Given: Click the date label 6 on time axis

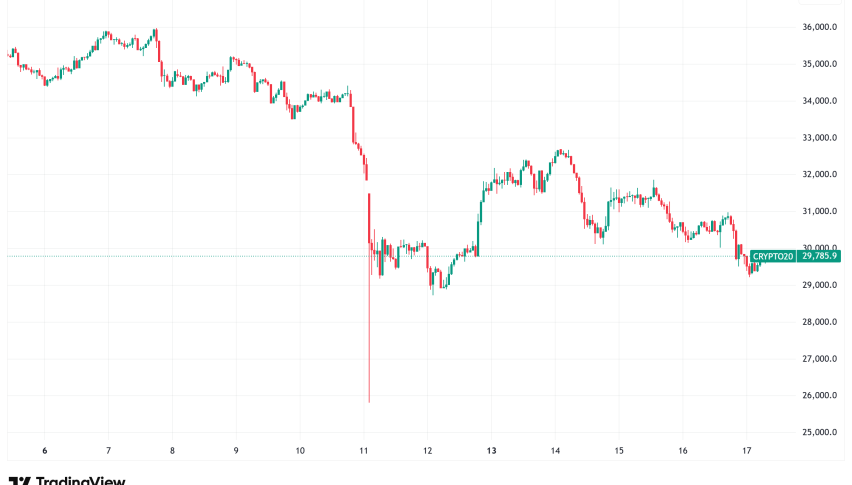Looking at the screenshot, I should tap(45, 451).
